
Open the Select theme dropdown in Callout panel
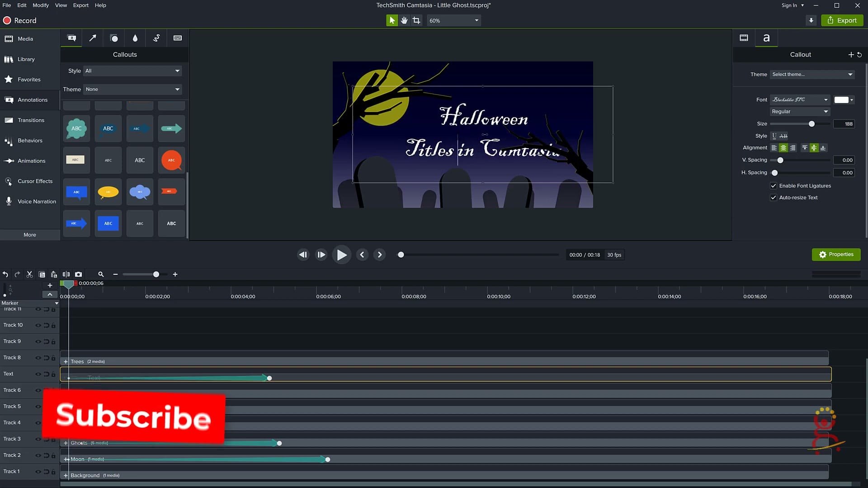tap(811, 74)
